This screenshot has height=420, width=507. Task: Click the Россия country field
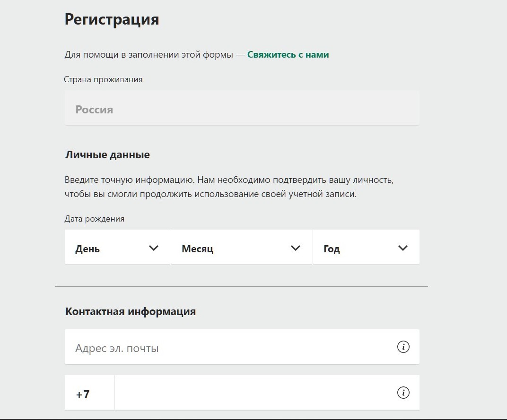coord(242,108)
